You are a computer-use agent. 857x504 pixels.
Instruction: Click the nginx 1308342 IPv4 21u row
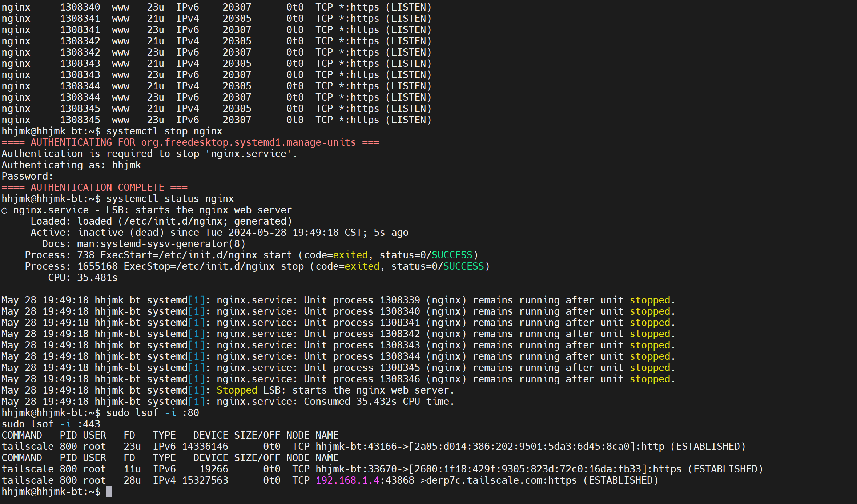[x=217, y=41]
